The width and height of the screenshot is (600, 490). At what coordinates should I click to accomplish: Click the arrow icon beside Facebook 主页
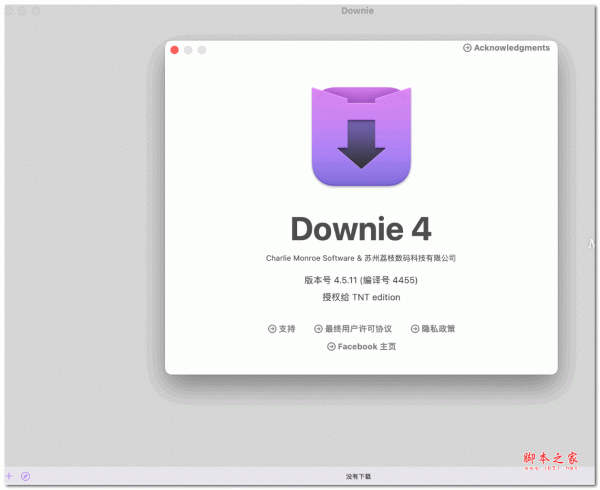point(331,347)
